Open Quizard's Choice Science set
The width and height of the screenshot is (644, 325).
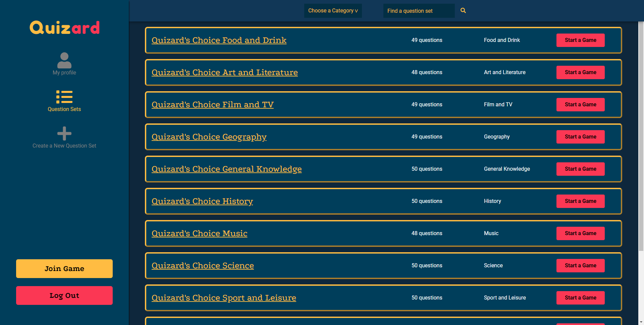(x=203, y=266)
